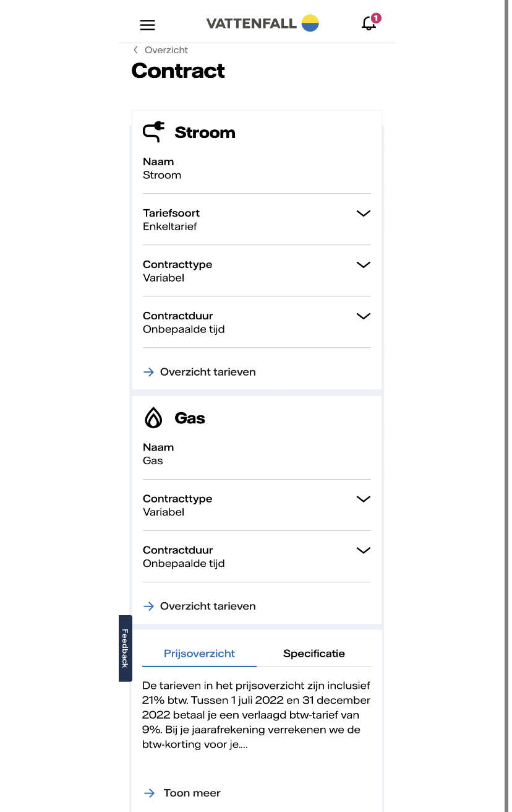This screenshot has height=812, width=512.
Task: Open the Feedback side tab
Action: [x=125, y=648]
